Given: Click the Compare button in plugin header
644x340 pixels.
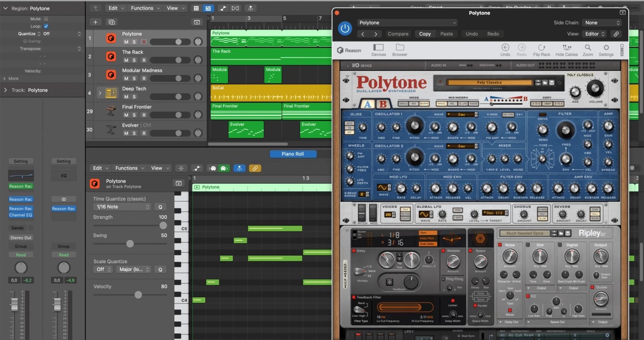Looking at the screenshot, I should pyautogui.click(x=398, y=34).
